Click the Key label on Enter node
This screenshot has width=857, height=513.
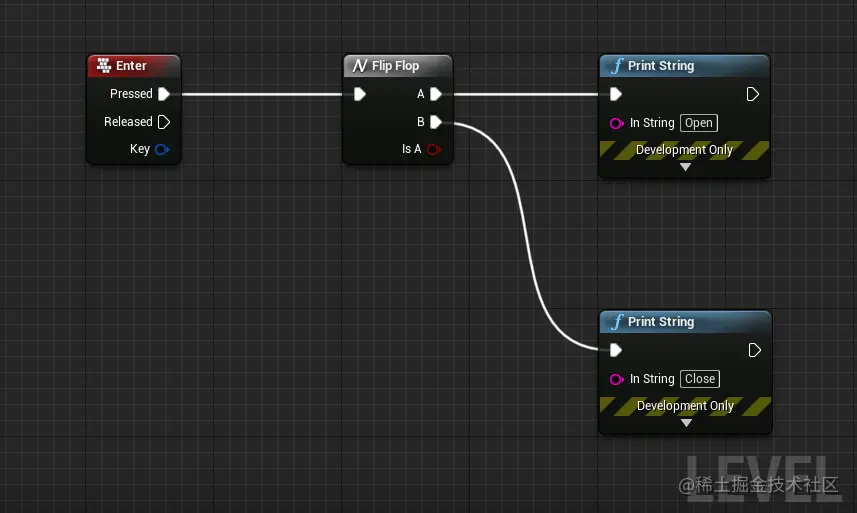[x=140, y=149]
